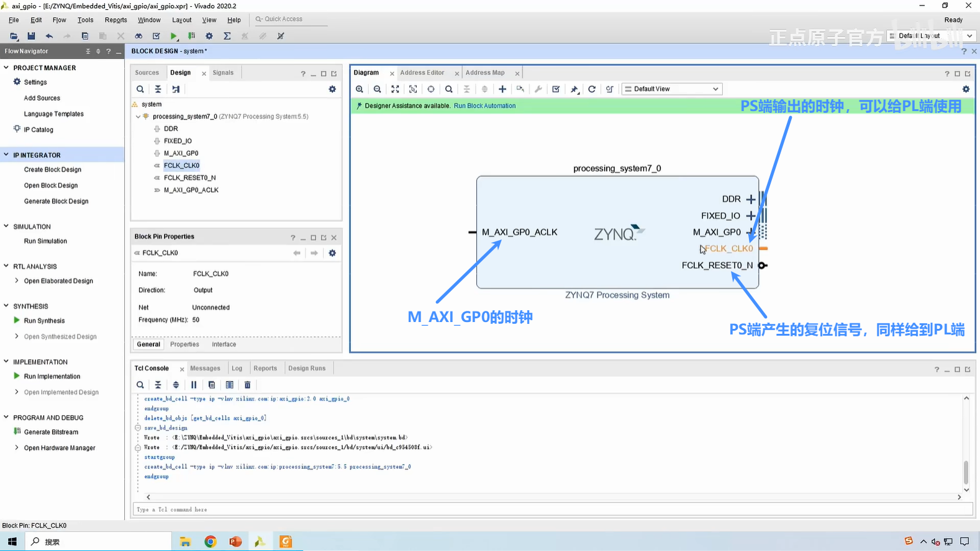
Task: Click the Regenerate Layout icon in Diagram toolbar
Action: [x=592, y=89]
